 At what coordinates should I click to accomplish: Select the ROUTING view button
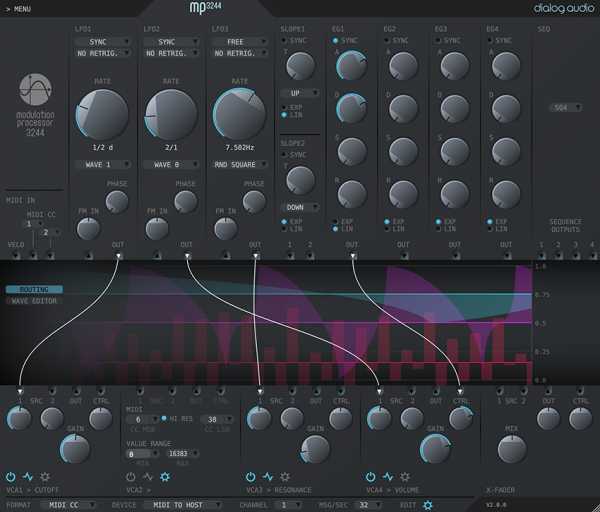[x=34, y=289]
